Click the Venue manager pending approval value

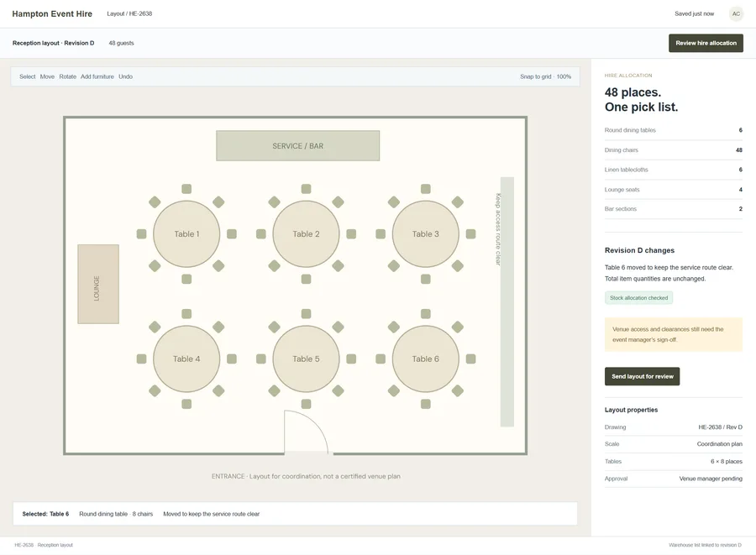711,479
